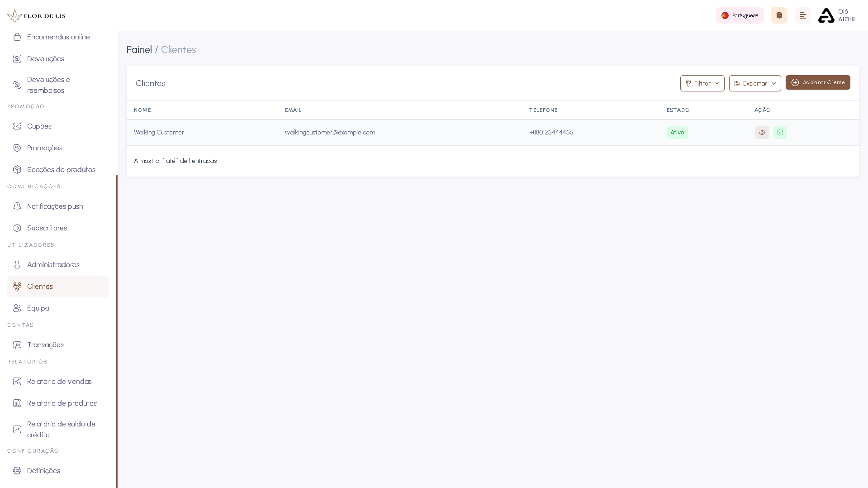Screen dimensions: 868x488
Task: Open the Exportar dropdown
Action: click(754, 83)
